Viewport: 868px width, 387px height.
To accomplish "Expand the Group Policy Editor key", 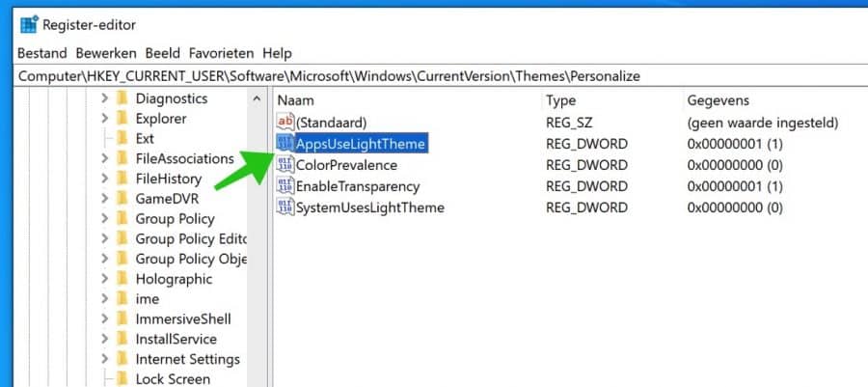I will 104,238.
